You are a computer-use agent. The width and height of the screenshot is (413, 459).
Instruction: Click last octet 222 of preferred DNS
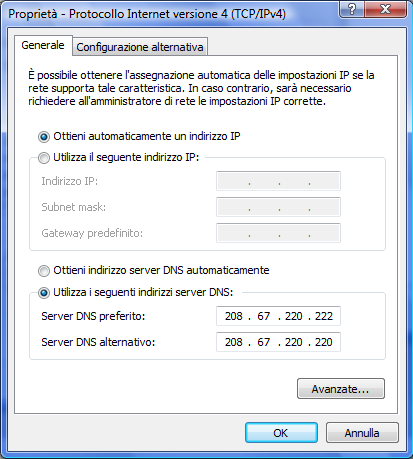pos(324,316)
